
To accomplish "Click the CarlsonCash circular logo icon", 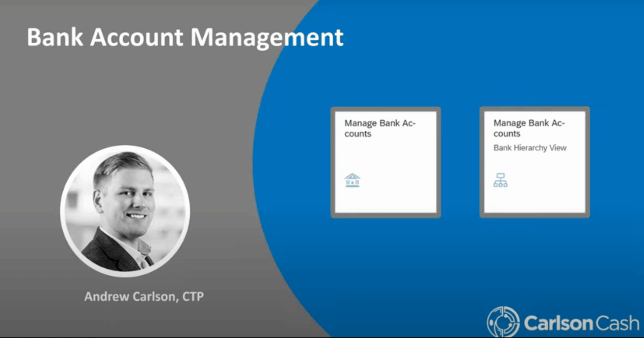I will pyautogui.click(x=503, y=322).
